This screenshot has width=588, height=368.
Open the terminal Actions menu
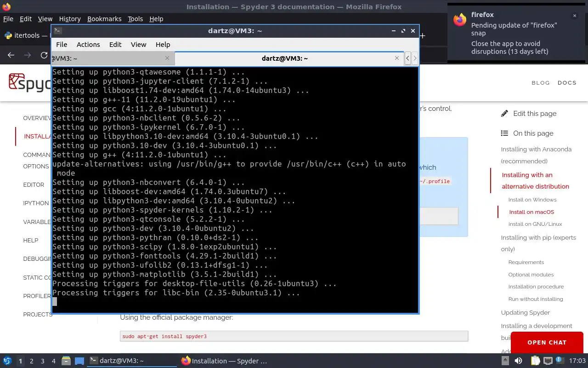click(88, 45)
